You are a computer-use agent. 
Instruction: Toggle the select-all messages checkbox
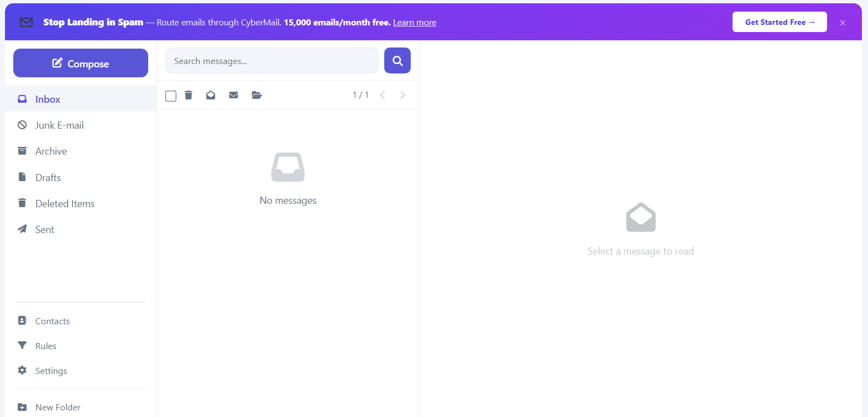click(171, 96)
